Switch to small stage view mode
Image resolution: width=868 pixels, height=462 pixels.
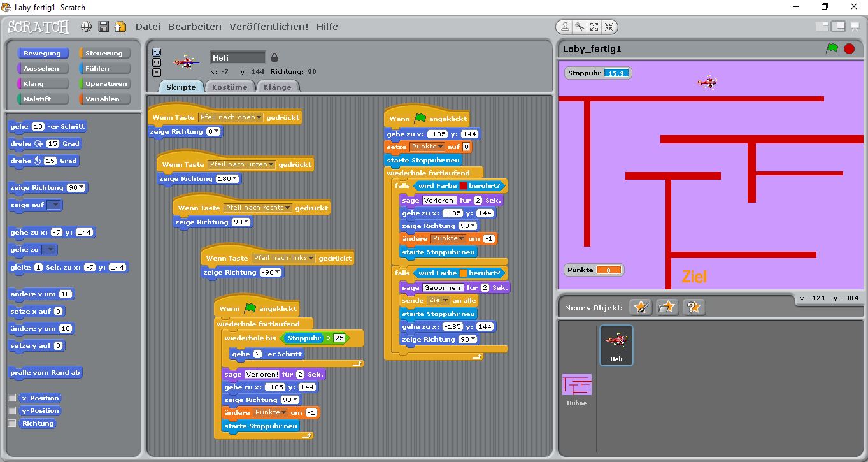pyautogui.click(x=822, y=27)
